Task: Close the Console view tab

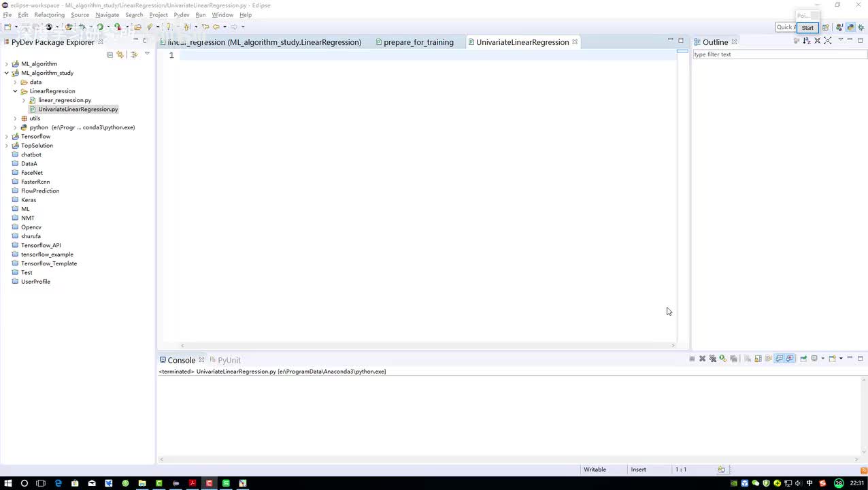Action: tap(201, 360)
